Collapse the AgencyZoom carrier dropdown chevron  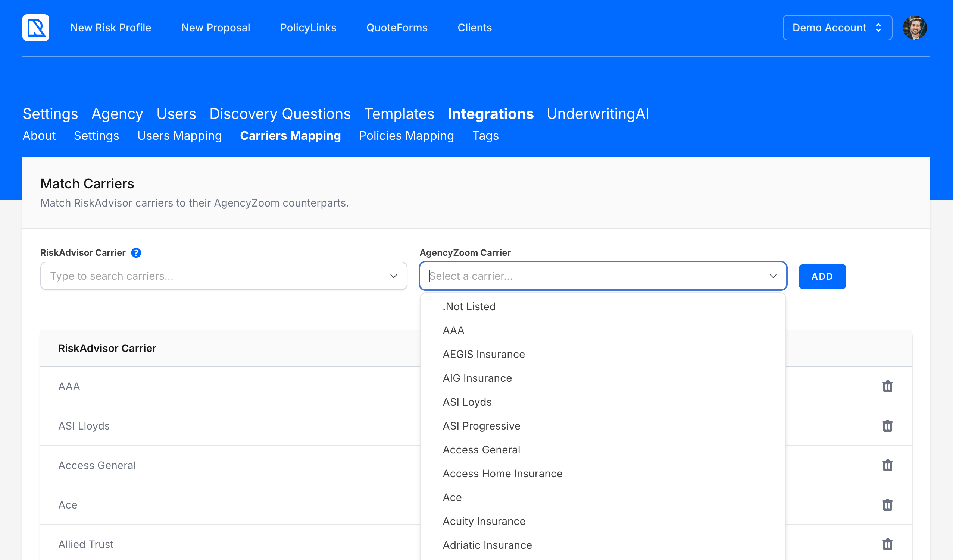click(773, 276)
